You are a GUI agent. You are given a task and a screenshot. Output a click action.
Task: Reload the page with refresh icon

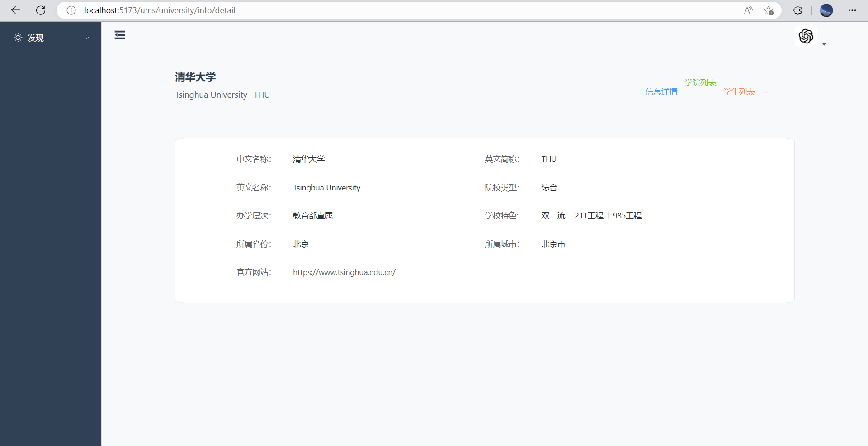41,10
